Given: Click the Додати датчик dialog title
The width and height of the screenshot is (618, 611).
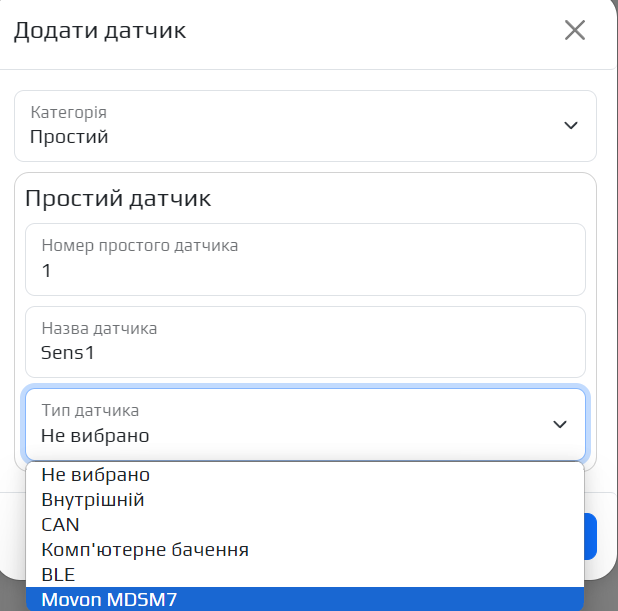Looking at the screenshot, I should pos(99,30).
